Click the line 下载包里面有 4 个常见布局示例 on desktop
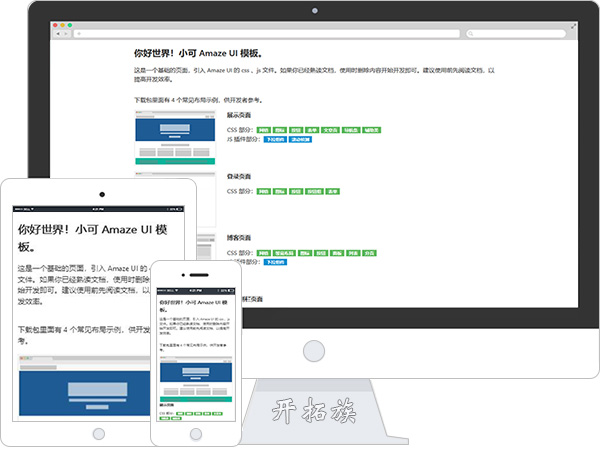The width and height of the screenshot is (600, 450). (x=198, y=100)
